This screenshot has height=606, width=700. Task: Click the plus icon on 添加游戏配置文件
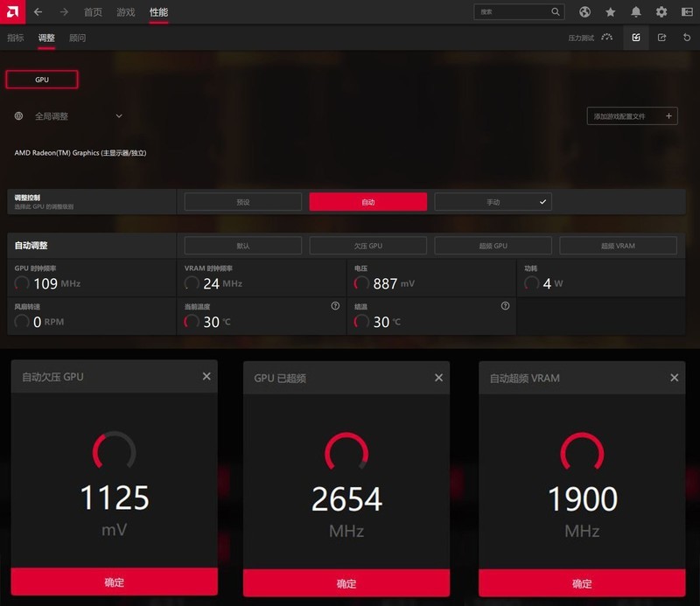[x=668, y=116]
